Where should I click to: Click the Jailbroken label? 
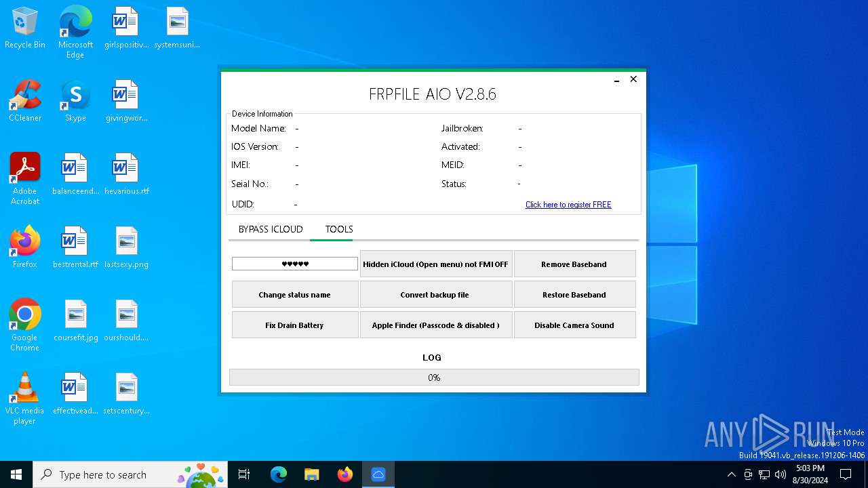[x=462, y=128]
